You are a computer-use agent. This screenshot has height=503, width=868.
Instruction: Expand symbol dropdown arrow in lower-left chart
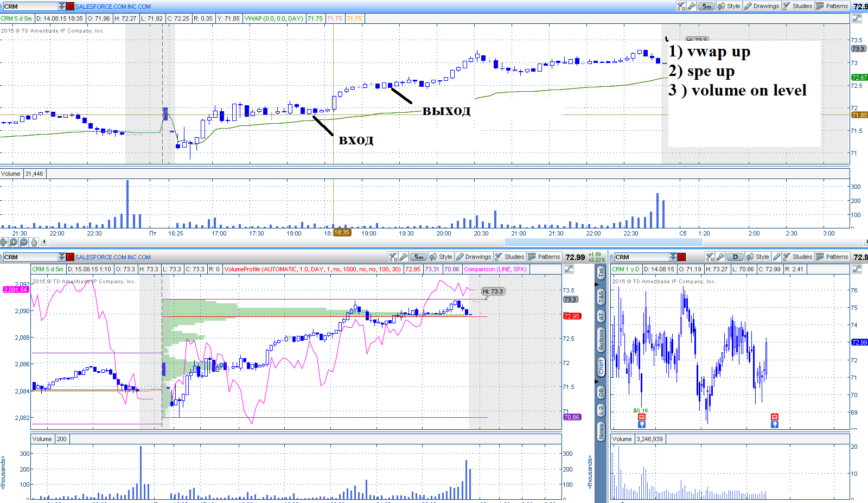tap(62, 257)
